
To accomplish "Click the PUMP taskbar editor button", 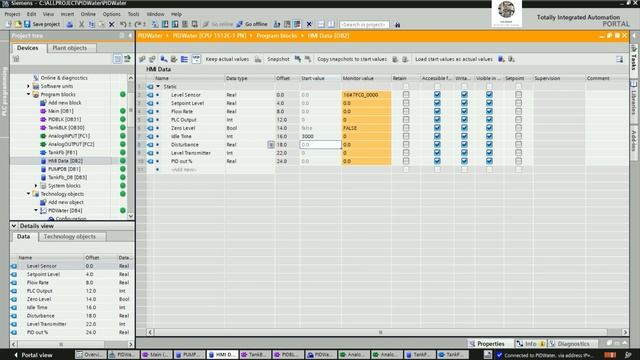I will (x=188, y=355).
